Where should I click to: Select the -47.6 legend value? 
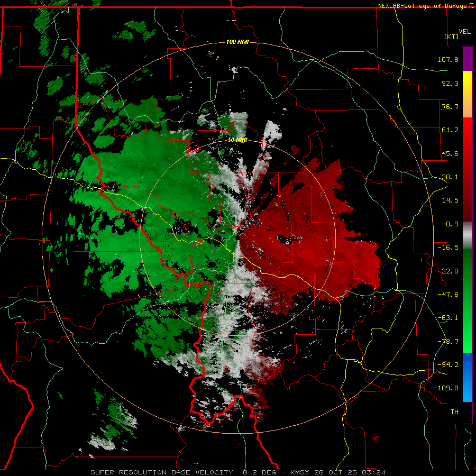(x=448, y=295)
